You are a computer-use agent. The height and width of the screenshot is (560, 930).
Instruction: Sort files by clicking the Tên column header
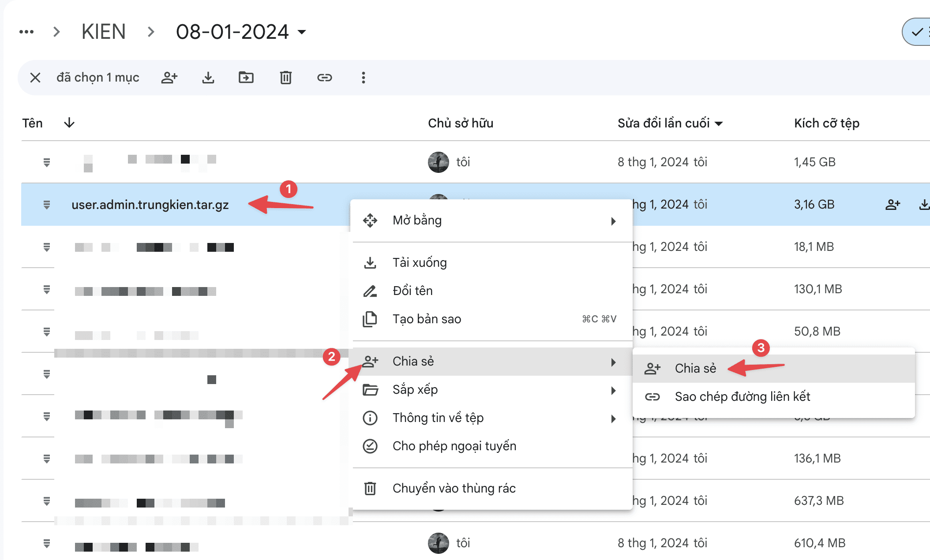pos(32,123)
